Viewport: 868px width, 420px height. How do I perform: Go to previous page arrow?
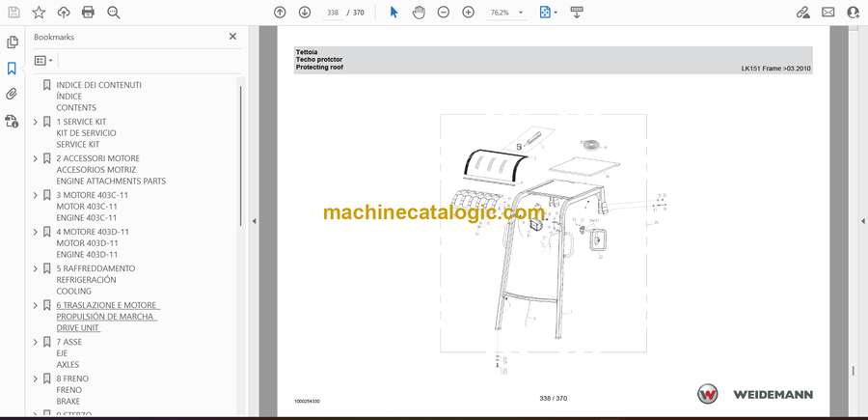[x=280, y=13]
